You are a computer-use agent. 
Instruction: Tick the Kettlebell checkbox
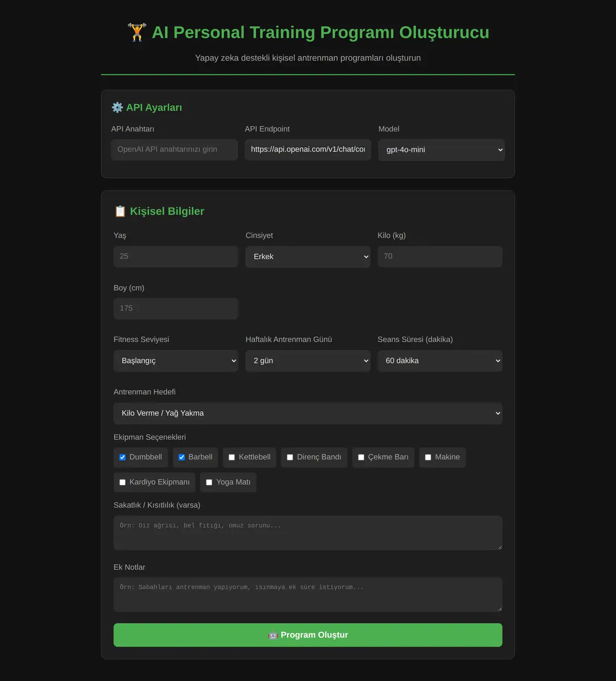pos(232,457)
